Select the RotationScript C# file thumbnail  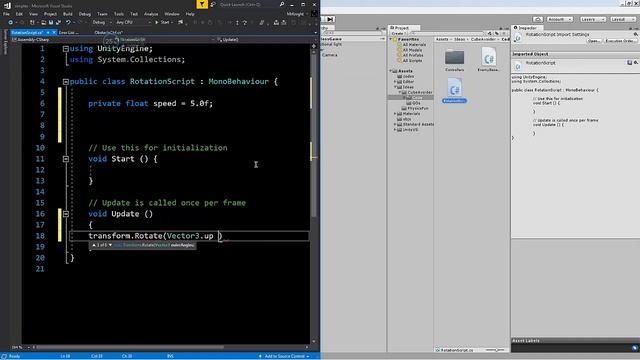(454, 91)
